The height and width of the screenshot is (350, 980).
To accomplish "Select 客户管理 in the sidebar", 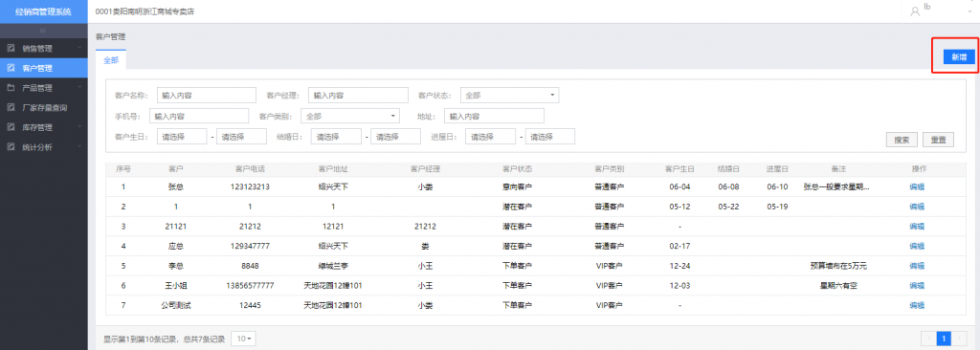I will click(x=44, y=68).
